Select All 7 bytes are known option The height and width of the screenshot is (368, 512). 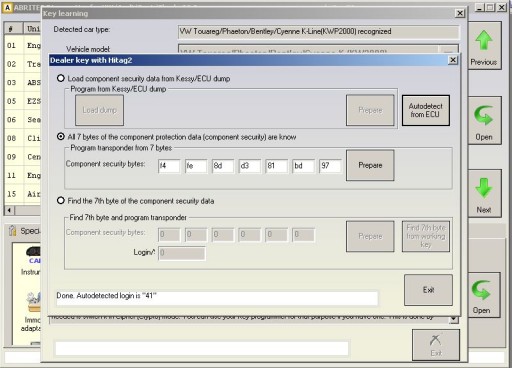[x=60, y=137]
